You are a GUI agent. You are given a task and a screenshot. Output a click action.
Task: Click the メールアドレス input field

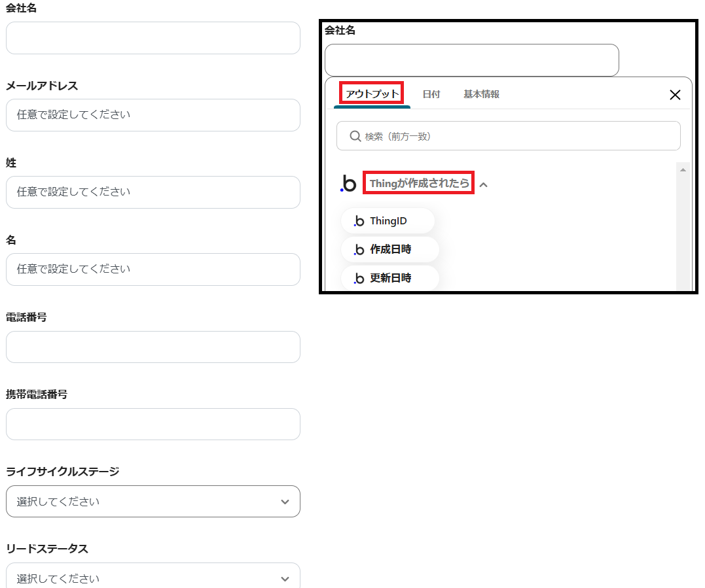153,115
